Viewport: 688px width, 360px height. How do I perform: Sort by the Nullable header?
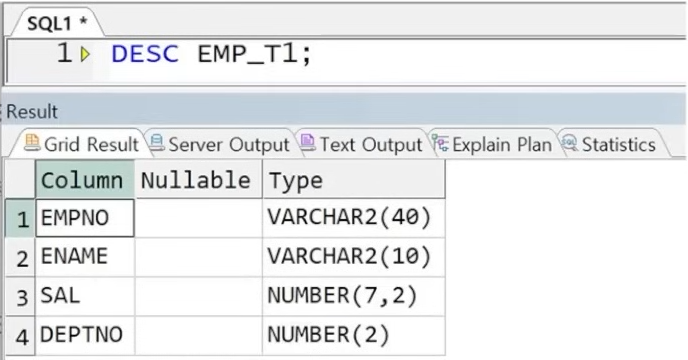pyautogui.click(x=198, y=180)
